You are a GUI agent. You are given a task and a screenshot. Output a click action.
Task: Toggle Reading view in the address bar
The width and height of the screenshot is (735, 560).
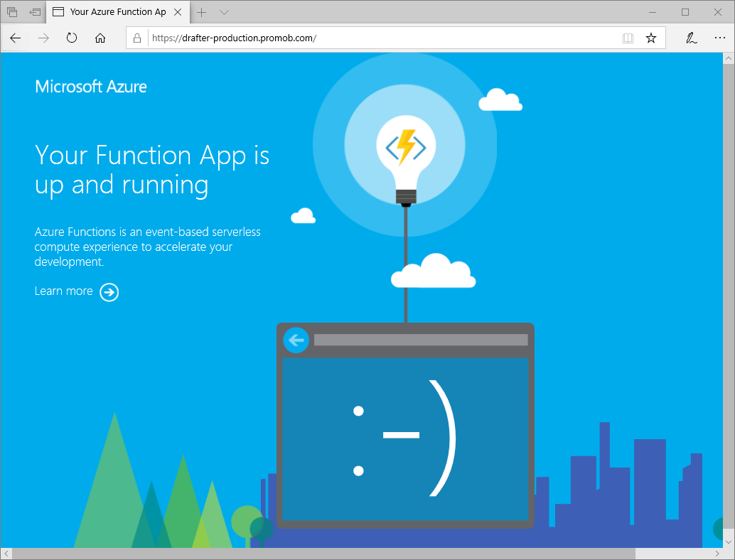[628, 38]
